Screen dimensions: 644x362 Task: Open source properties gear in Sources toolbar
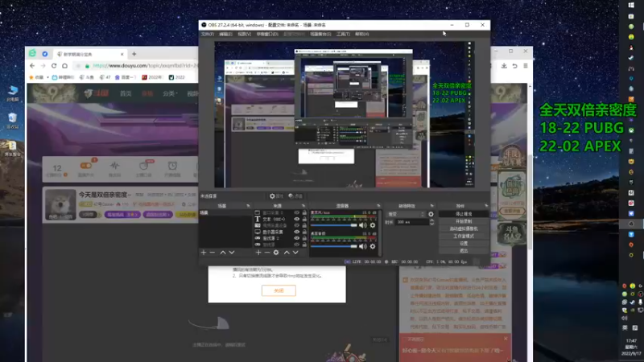point(276,253)
